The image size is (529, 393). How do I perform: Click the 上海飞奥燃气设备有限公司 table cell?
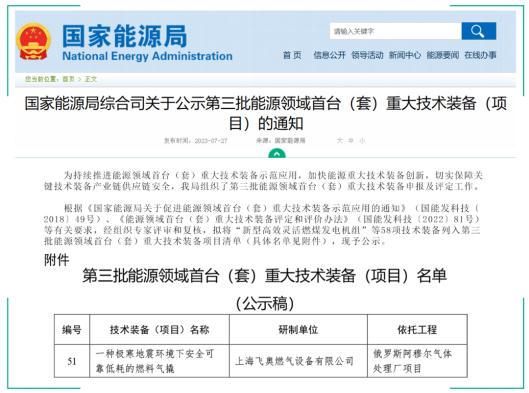(295, 361)
